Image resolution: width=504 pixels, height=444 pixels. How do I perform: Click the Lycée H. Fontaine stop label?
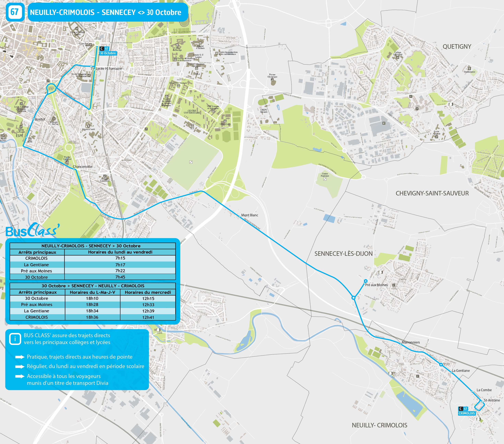point(109,69)
